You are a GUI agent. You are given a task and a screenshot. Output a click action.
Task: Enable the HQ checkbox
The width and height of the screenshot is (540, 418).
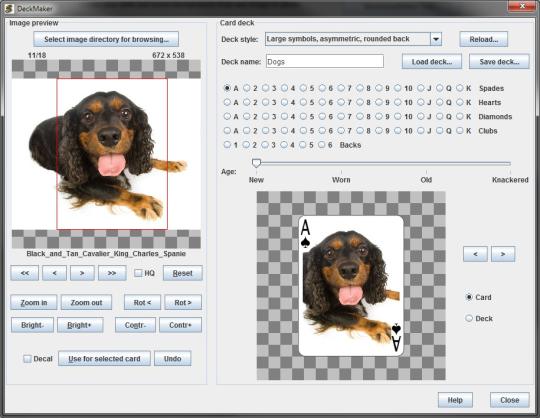(138, 273)
